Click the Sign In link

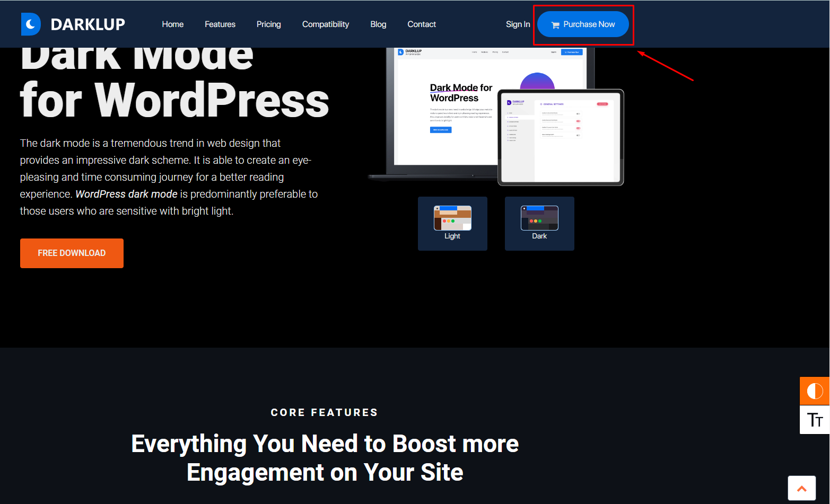518,24
